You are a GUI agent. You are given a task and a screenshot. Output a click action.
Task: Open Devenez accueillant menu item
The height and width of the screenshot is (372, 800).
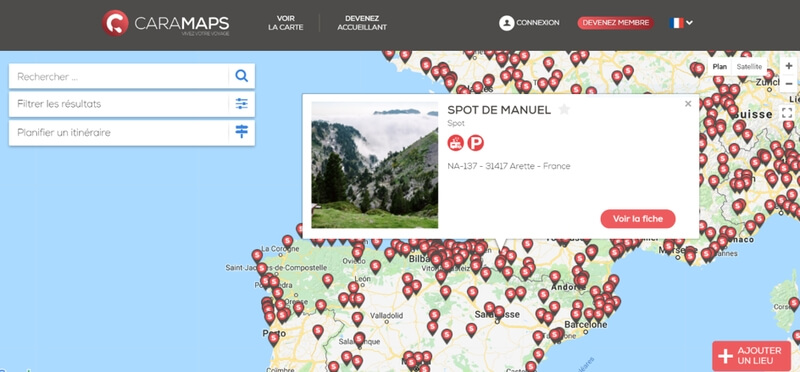point(362,23)
